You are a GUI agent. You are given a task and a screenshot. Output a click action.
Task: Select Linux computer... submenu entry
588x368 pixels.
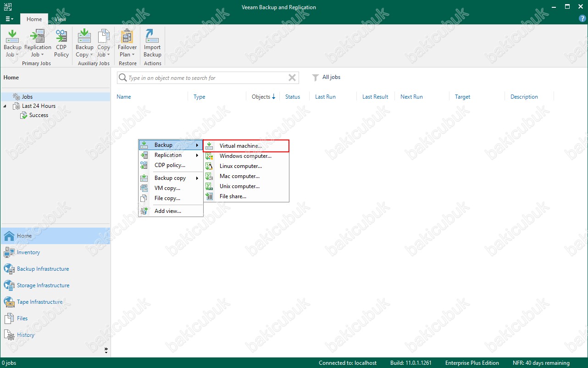click(x=246, y=166)
